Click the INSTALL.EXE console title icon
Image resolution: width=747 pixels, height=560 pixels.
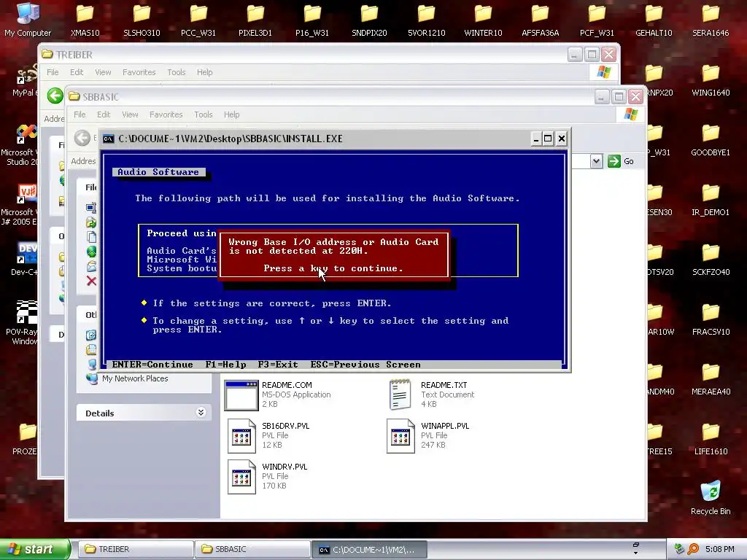click(x=109, y=139)
